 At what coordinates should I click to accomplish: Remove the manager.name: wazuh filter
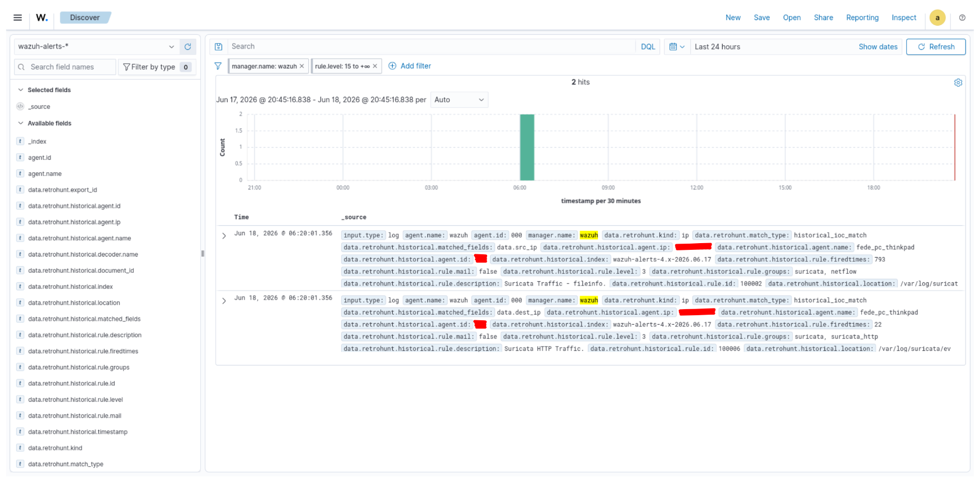pyautogui.click(x=302, y=66)
